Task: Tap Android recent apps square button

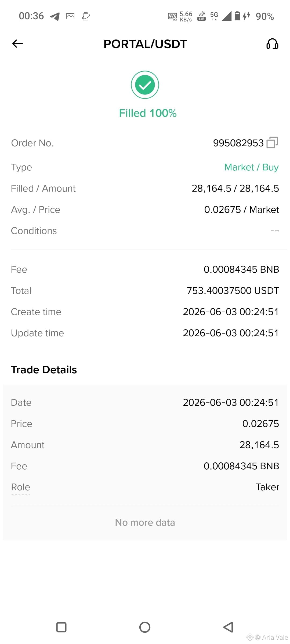Action: coord(61,627)
